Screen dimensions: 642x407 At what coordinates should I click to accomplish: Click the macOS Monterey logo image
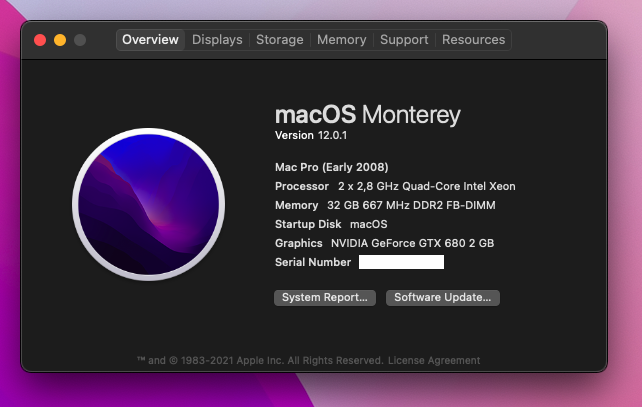coord(149,204)
